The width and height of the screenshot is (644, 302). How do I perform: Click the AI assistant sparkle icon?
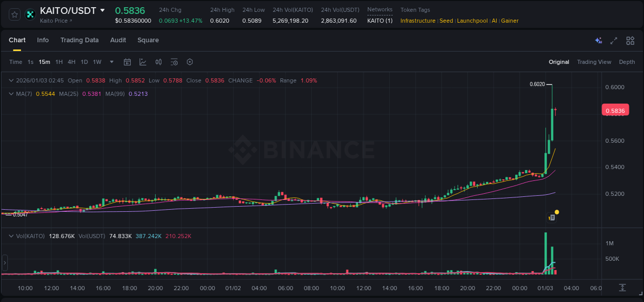pyautogui.click(x=598, y=40)
